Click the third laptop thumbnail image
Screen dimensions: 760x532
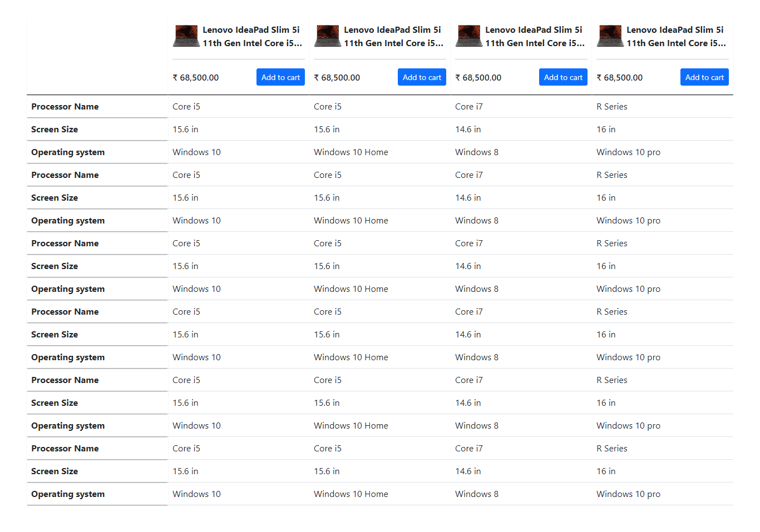click(x=468, y=36)
